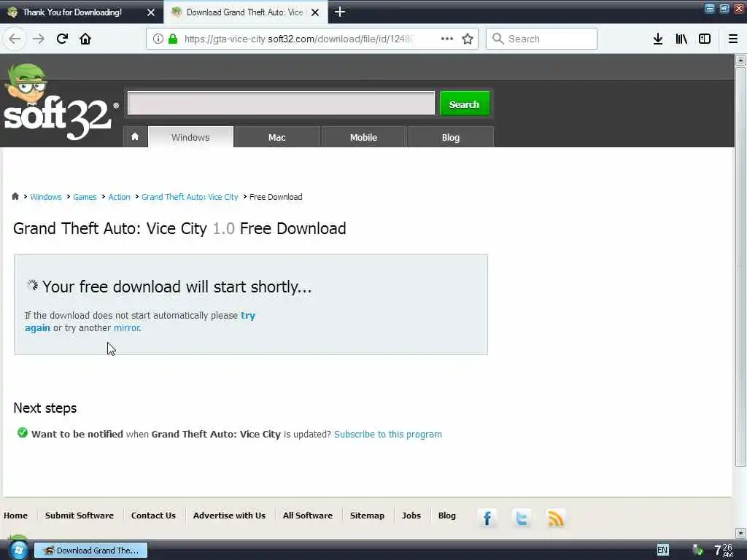The width and height of the screenshot is (747, 560).
Task: Open the Library bookshelf icon
Action: pos(681,39)
